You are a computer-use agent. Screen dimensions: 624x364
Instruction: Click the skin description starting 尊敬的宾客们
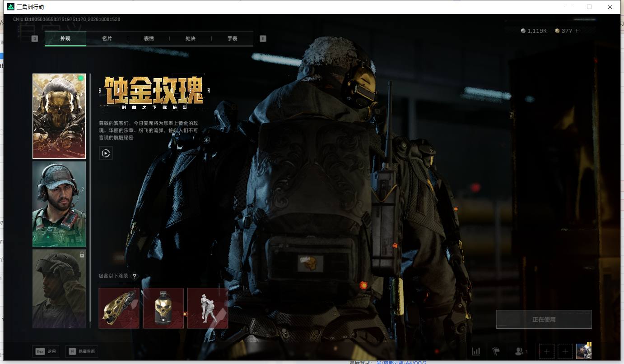(x=149, y=130)
